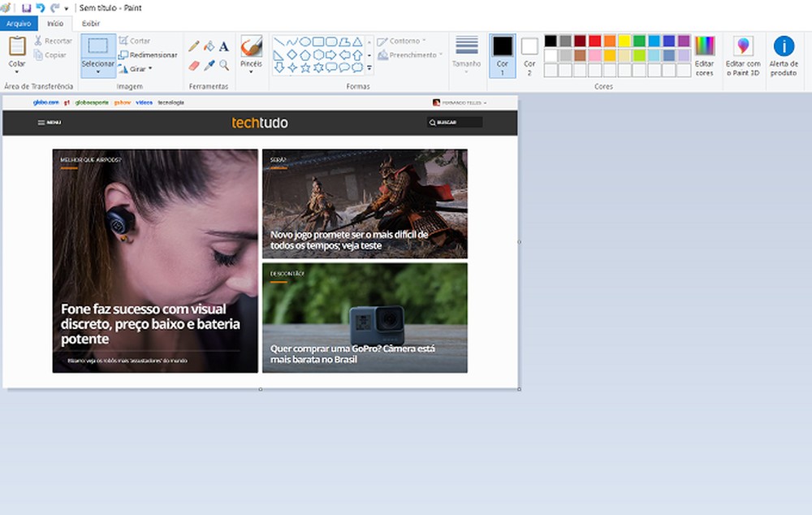Select the Eraser tool
The height and width of the screenshot is (515, 812).
(x=194, y=65)
